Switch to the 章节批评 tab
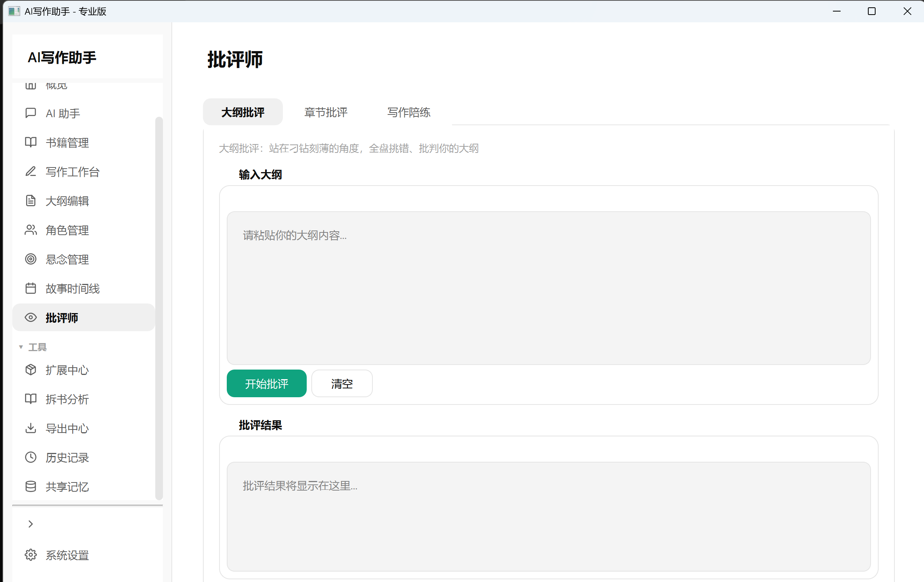924x582 pixels. point(326,112)
